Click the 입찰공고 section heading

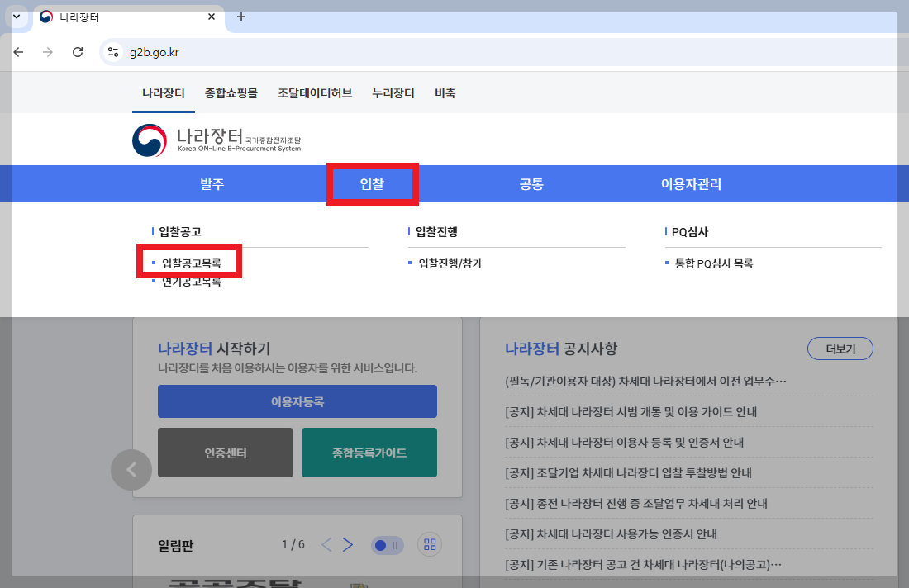(179, 232)
